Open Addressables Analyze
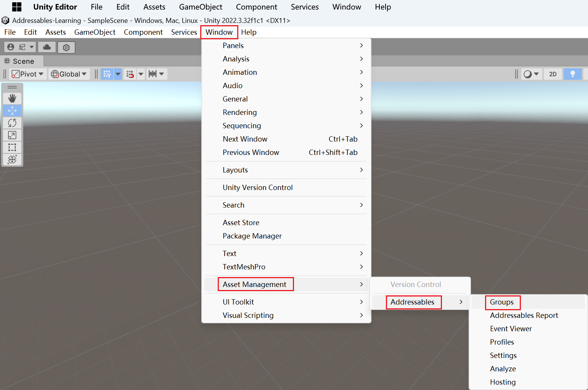588x390 pixels. coord(528,369)
